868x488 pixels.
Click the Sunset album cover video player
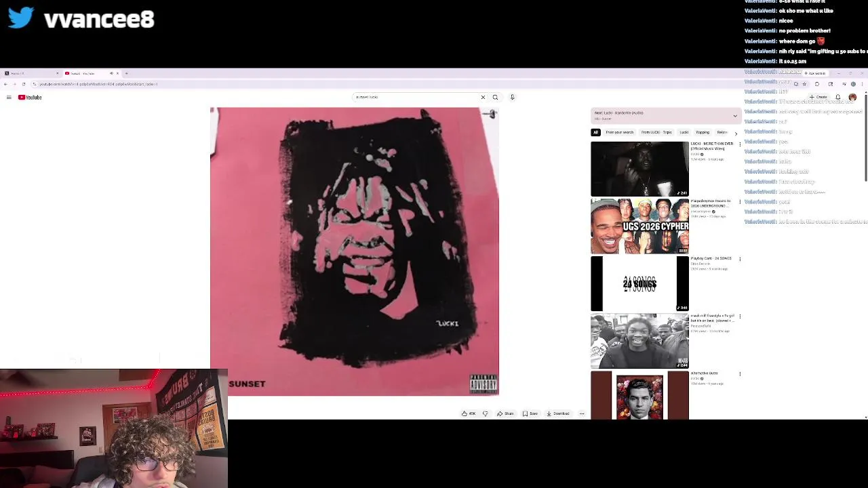pyautogui.click(x=354, y=251)
